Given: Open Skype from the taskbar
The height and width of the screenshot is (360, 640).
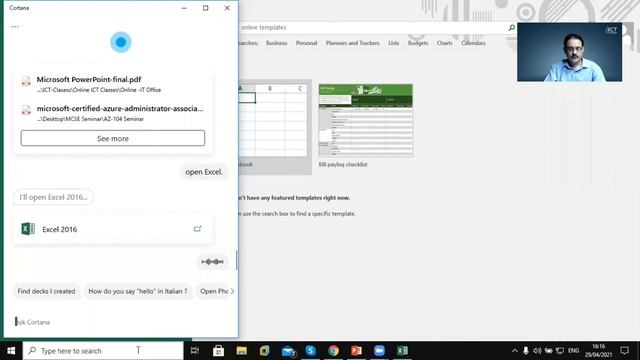Looking at the screenshot, I should coord(311,351).
